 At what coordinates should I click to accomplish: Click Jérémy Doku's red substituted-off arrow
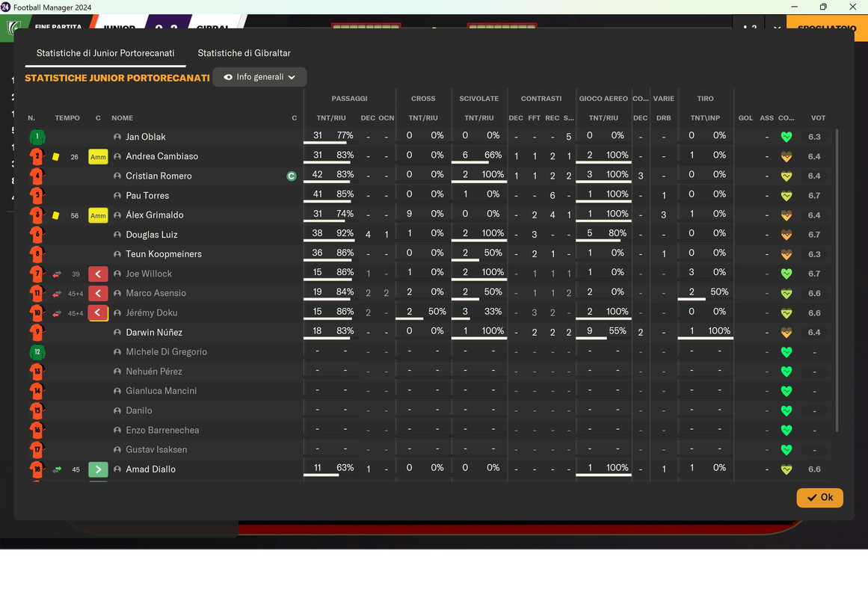tap(98, 313)
